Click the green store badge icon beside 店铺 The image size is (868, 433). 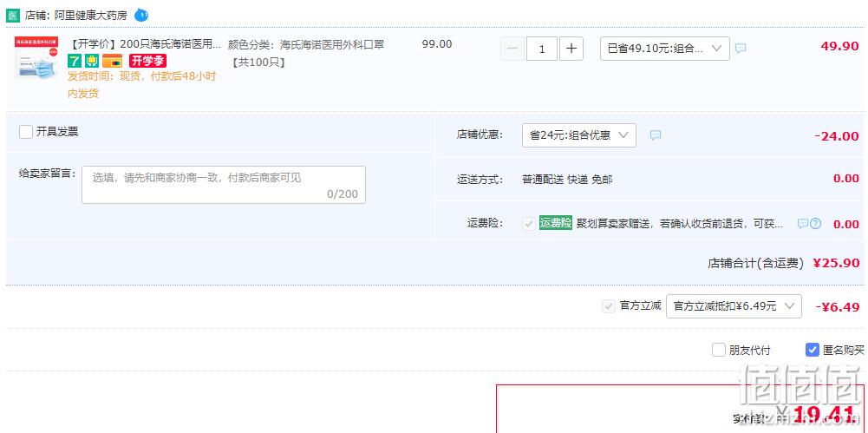(x=13, y=16)
